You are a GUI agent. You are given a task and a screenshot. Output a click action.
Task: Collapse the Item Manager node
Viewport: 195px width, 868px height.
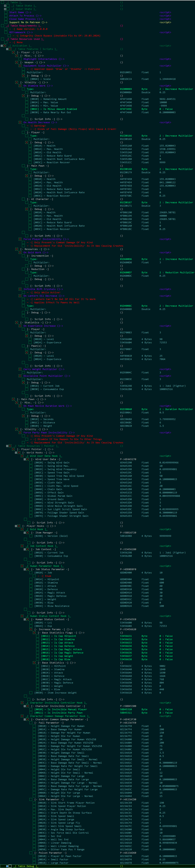pos(25,533)
